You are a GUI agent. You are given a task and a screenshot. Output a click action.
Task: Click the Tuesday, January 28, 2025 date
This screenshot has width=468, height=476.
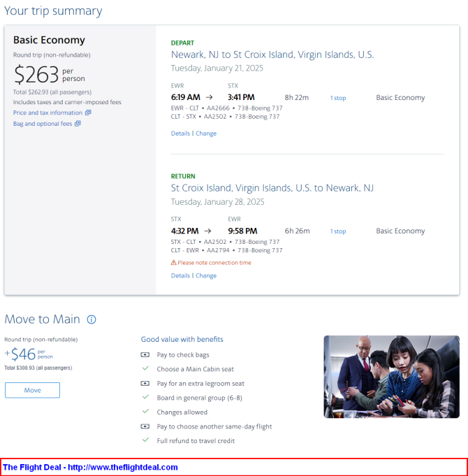[x=217, y=202]
